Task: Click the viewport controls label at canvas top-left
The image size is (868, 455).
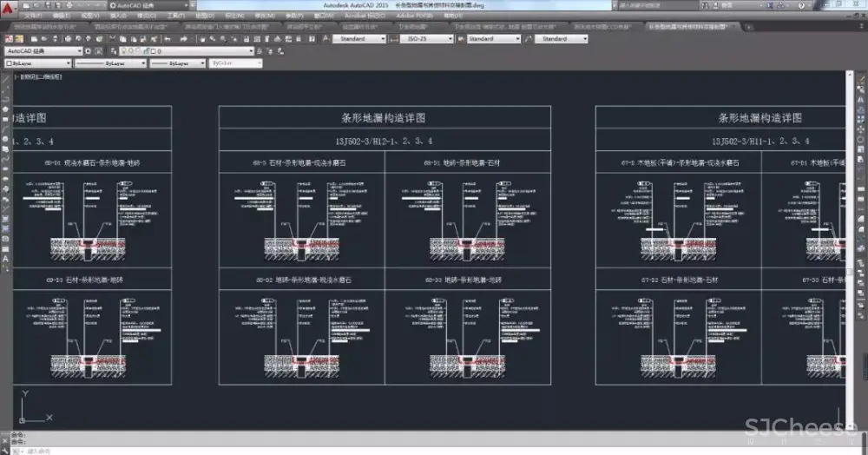Action: (37, 77)
